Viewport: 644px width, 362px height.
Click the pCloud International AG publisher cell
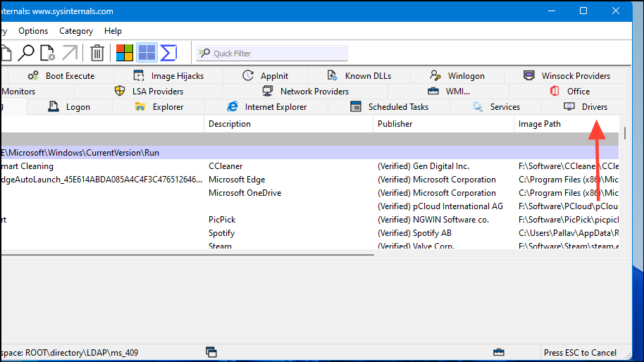(x=440, y=206)
